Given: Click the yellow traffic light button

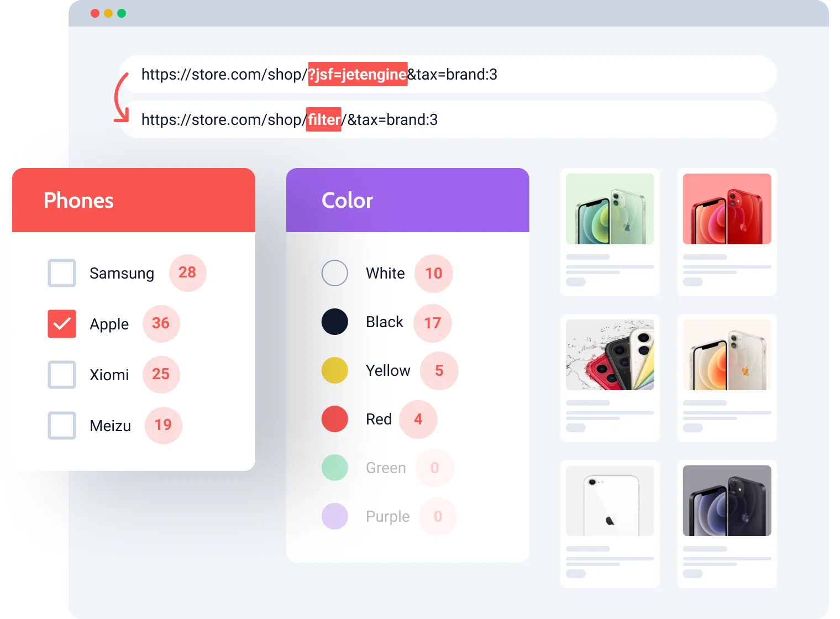Looking at the screenshot, I should (x=109, y=12).
